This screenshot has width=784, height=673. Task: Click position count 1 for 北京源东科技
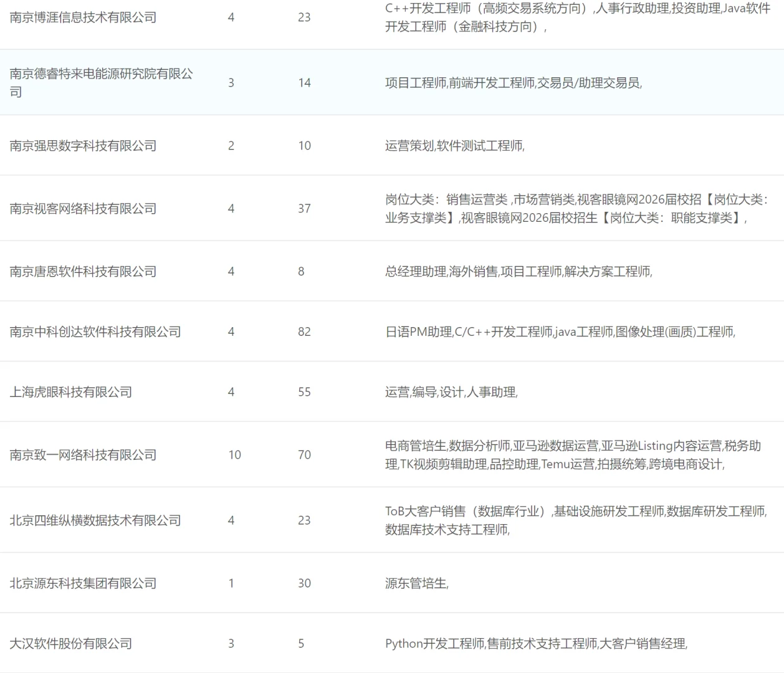pyautogui.click(x=231, y=583)
